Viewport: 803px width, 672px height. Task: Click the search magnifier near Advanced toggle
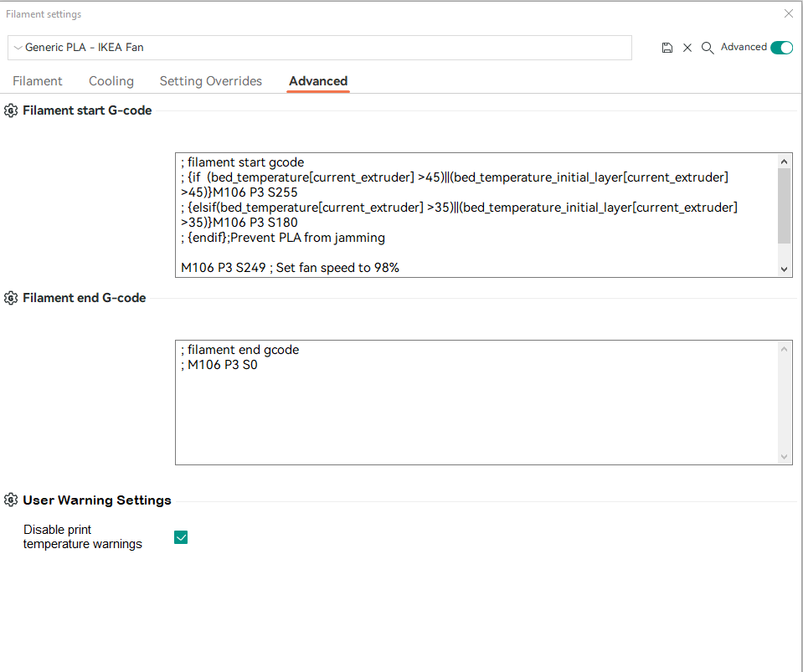click(x=708, y=48)
